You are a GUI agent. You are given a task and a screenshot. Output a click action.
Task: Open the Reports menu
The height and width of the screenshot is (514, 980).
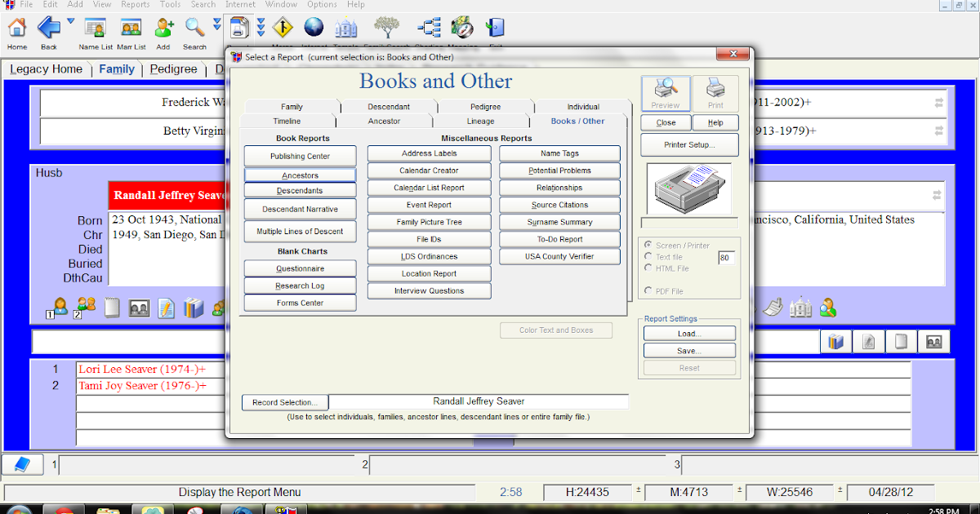[135, 5]
